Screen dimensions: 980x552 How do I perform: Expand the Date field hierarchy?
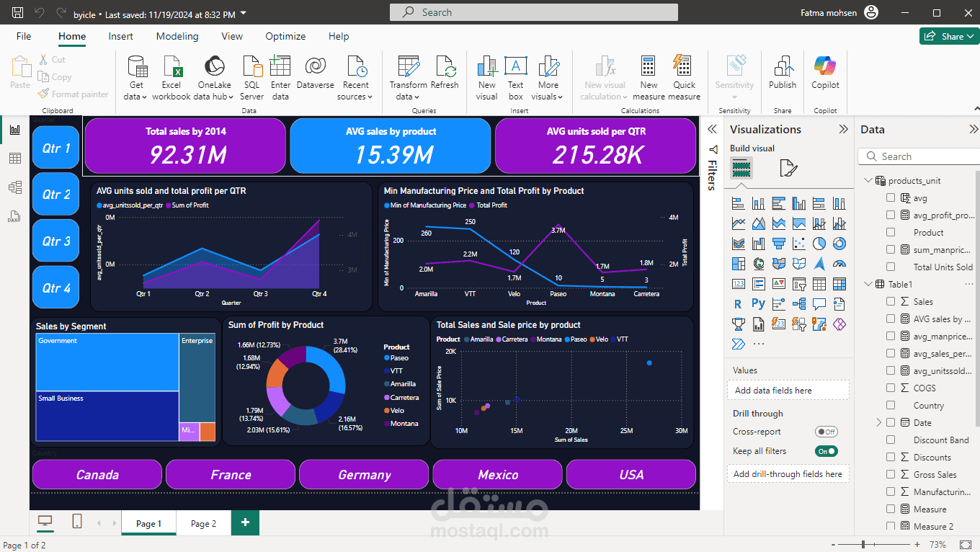[878, 422]
